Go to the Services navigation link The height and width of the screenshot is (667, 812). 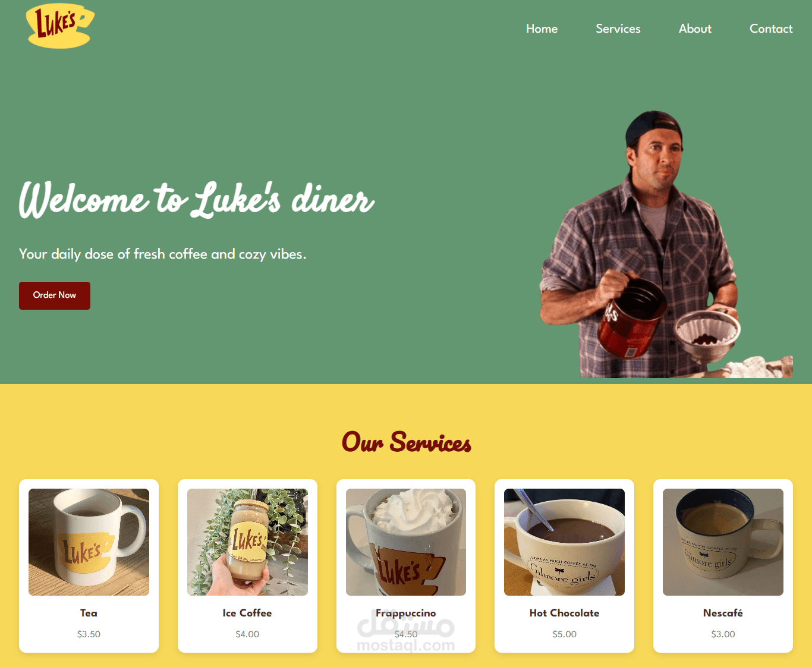click(x=618, y=29)
